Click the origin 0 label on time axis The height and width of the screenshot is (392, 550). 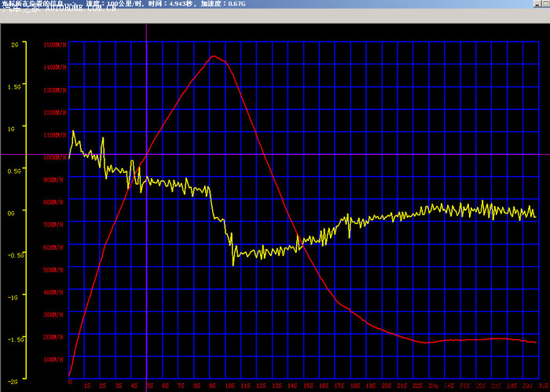tap(70, 383)
